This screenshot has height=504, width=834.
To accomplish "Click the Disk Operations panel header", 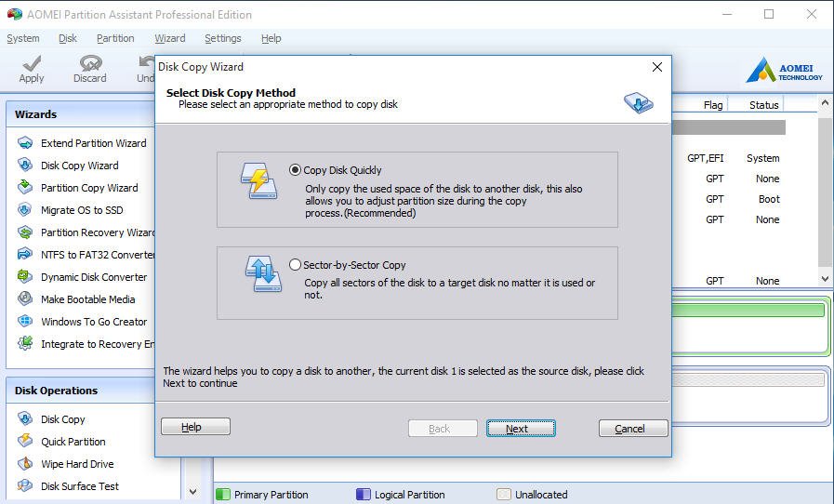I will [81, 391].
